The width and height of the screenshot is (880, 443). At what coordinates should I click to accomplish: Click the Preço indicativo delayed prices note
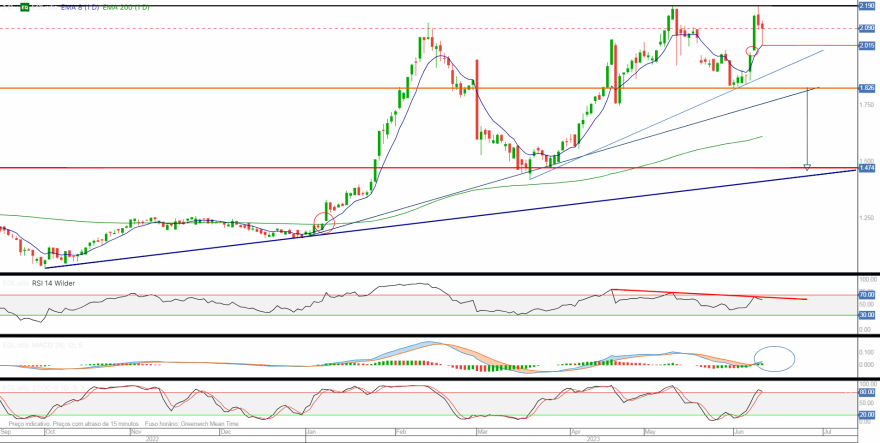pos(74,424)
